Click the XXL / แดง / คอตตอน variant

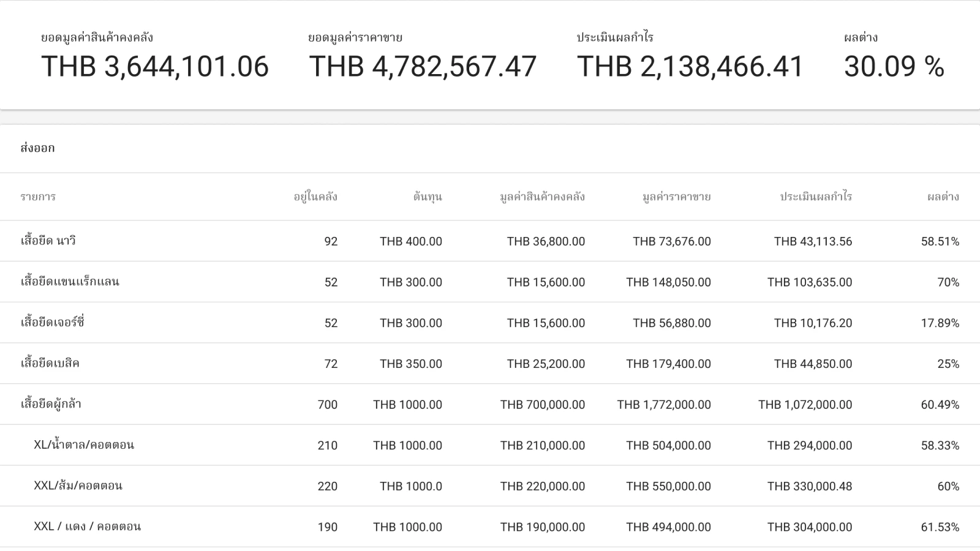pos(87,527)
